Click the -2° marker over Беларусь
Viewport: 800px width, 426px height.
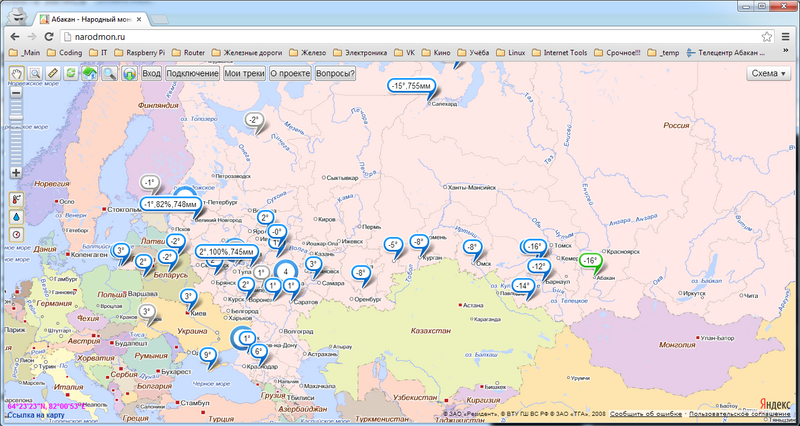tap(167, 257)
